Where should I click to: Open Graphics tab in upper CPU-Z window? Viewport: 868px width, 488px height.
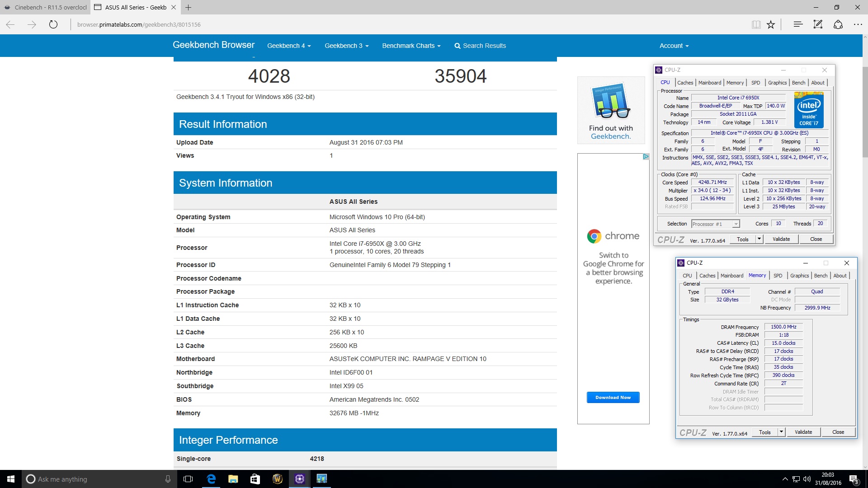[x=777, y=83]
